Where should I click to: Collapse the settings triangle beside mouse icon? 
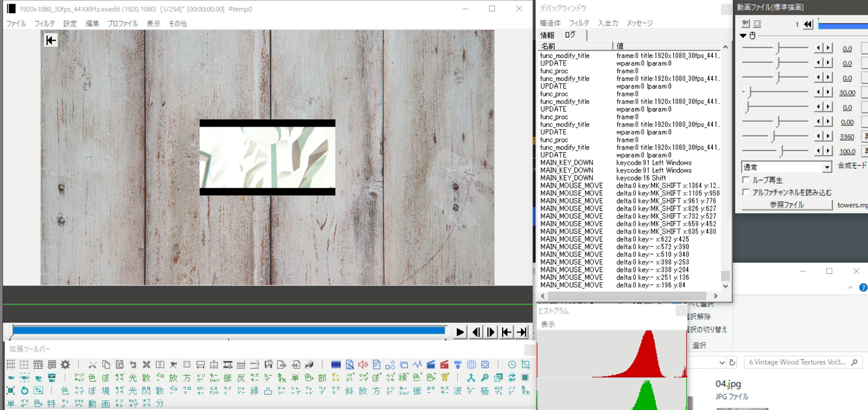[743, 36]
